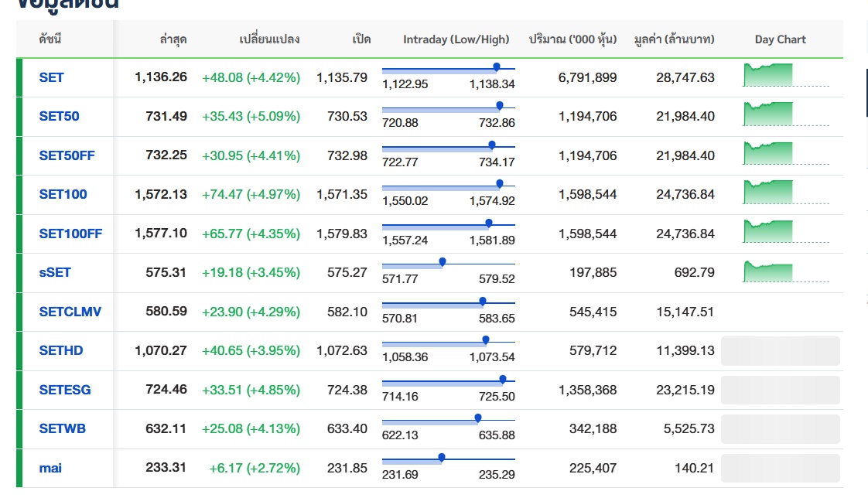Open the SET50 index link
Viewport: 868px width, 498px height.
point(60,116)
